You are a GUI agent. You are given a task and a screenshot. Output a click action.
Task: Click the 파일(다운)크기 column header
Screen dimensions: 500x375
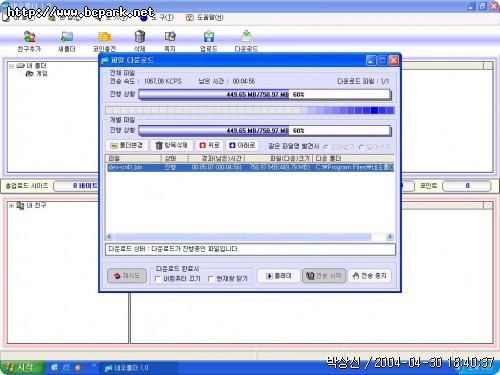pos(279,158)
